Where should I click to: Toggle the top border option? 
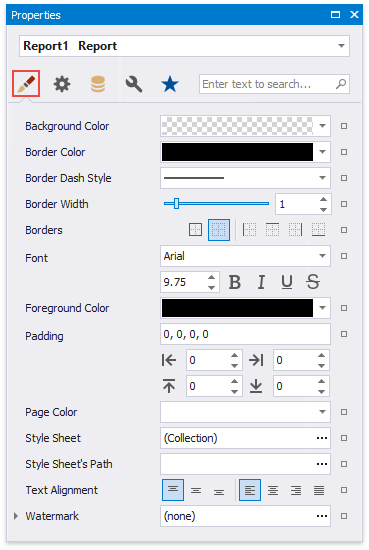point(273,230)
